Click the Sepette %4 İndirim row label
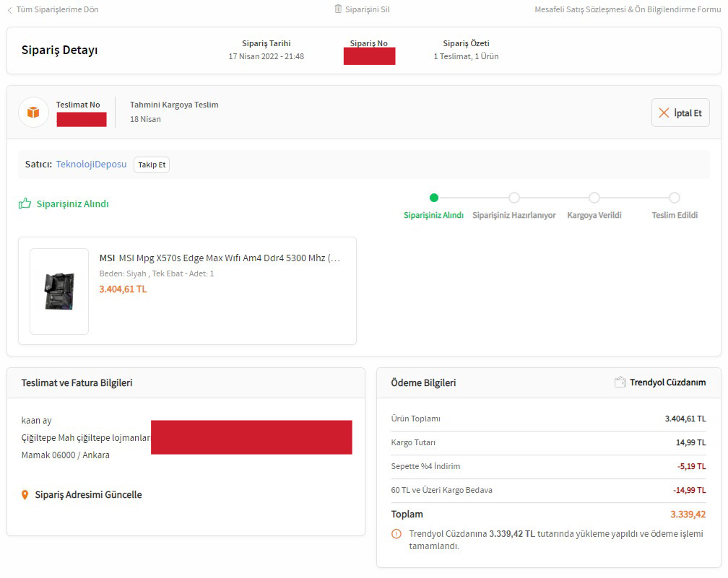Image resolution: width=728 pixels, height=578 pixels. [425, 466]
